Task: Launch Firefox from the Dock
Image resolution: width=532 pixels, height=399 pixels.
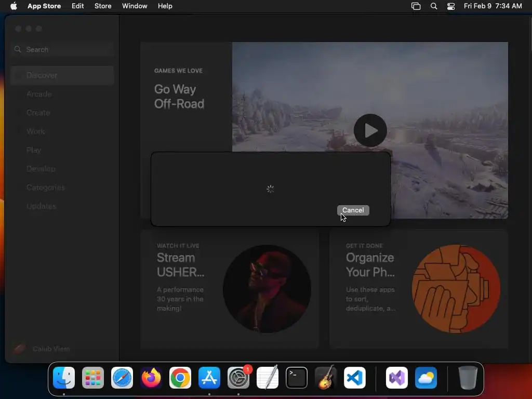Action: [x=151, y=378]
